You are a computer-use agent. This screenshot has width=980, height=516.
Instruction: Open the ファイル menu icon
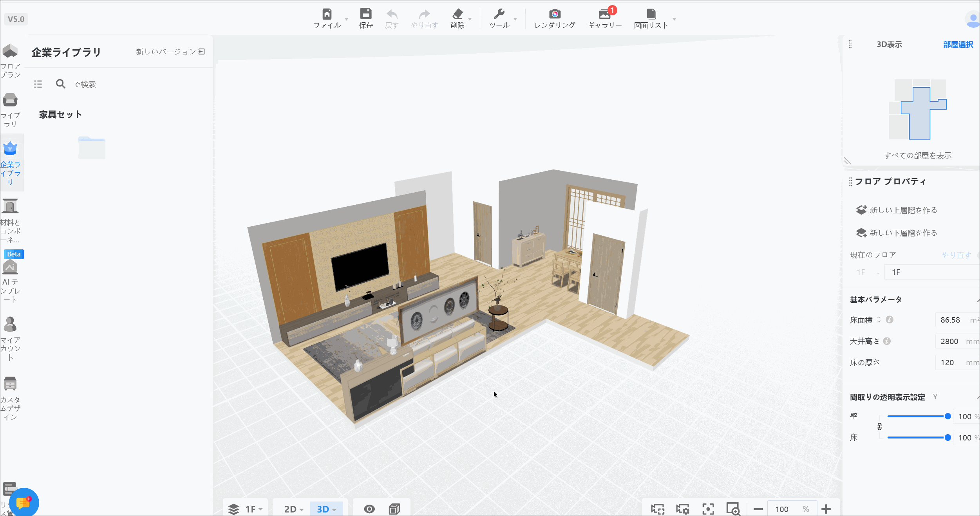click(327, 14)
